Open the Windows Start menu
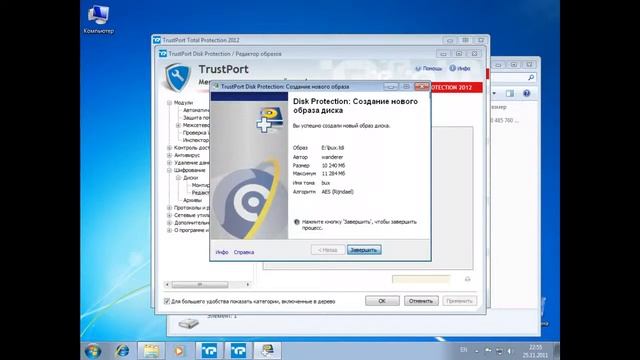 point(93,351)
